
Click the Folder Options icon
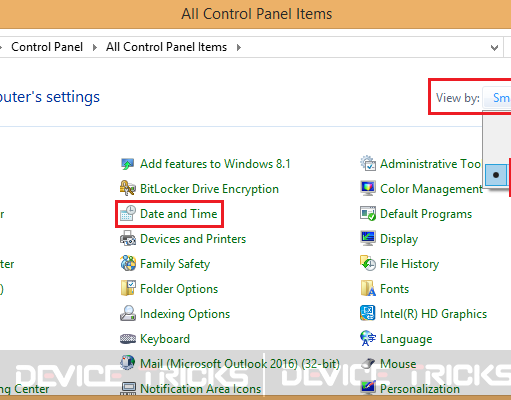[128, 289]
